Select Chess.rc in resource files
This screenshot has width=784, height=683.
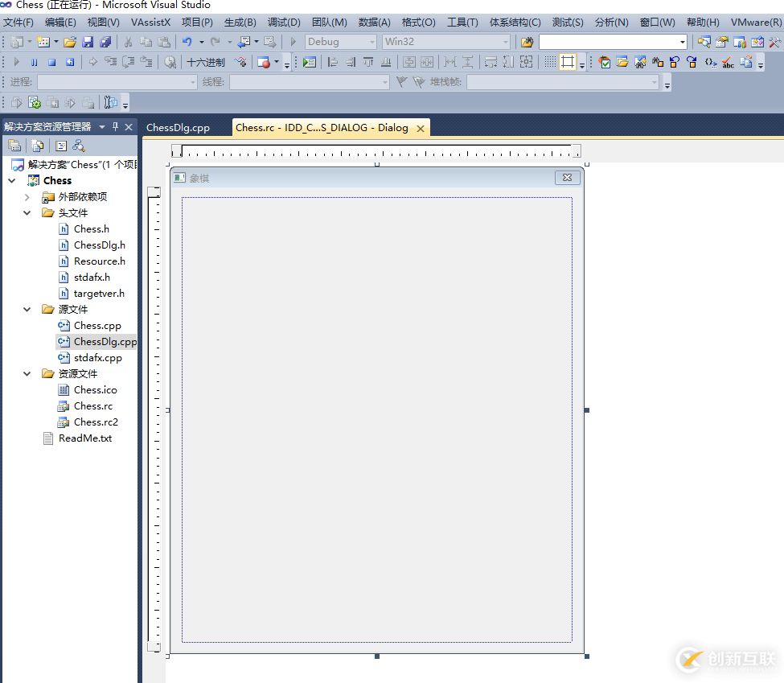coord(92,406)
